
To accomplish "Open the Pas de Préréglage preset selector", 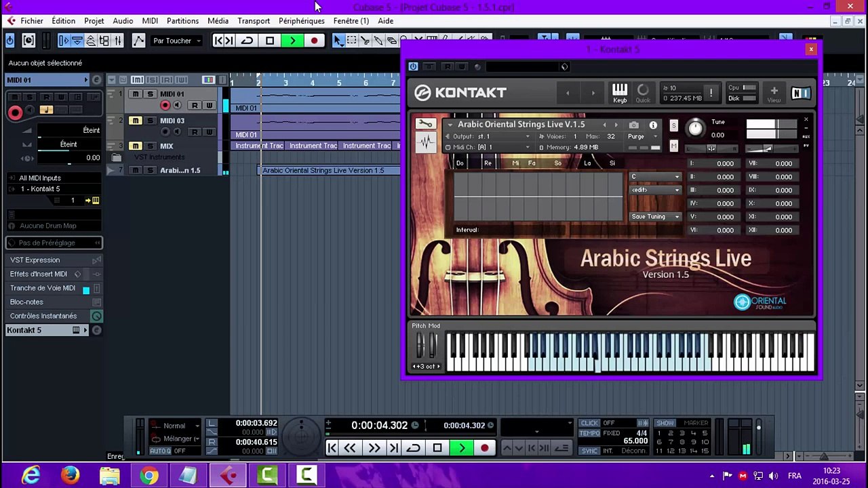I will [x=54, y=243].
